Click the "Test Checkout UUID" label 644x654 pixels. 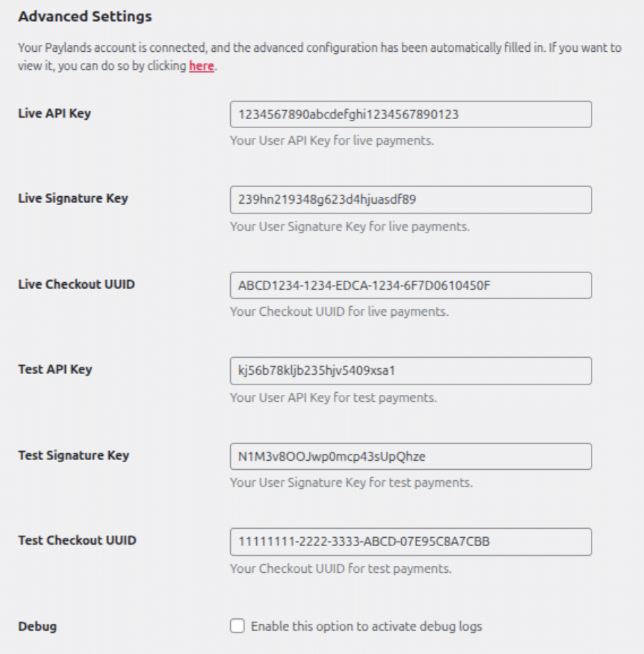[77, 541]
